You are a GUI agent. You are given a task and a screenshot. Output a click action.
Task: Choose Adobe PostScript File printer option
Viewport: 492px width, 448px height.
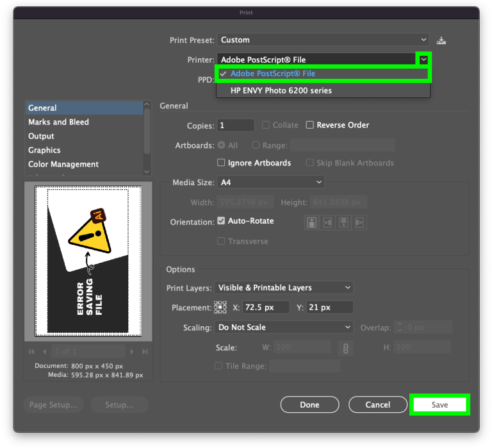(323, 74)
